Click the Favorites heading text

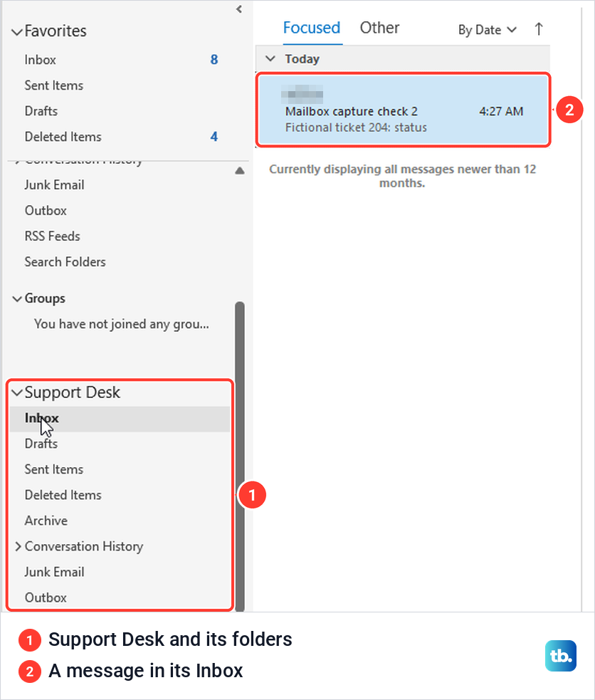(x=56, y=31)
